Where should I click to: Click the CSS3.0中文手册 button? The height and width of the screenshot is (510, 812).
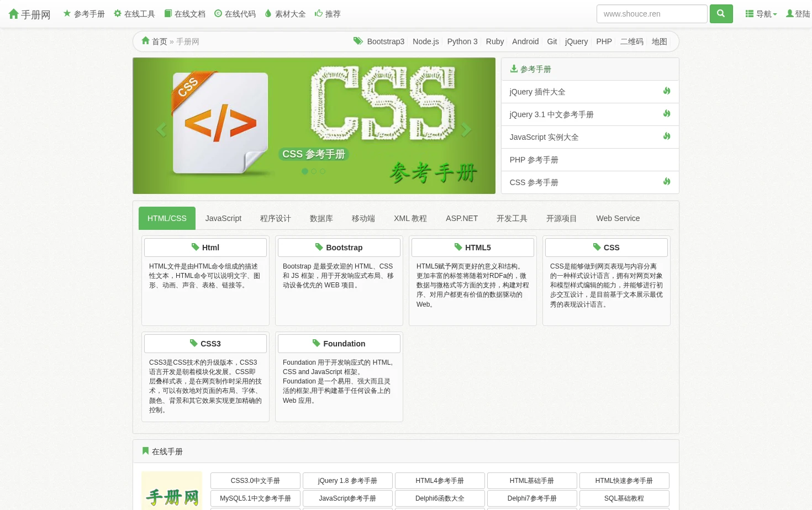(x=255, y=481)
